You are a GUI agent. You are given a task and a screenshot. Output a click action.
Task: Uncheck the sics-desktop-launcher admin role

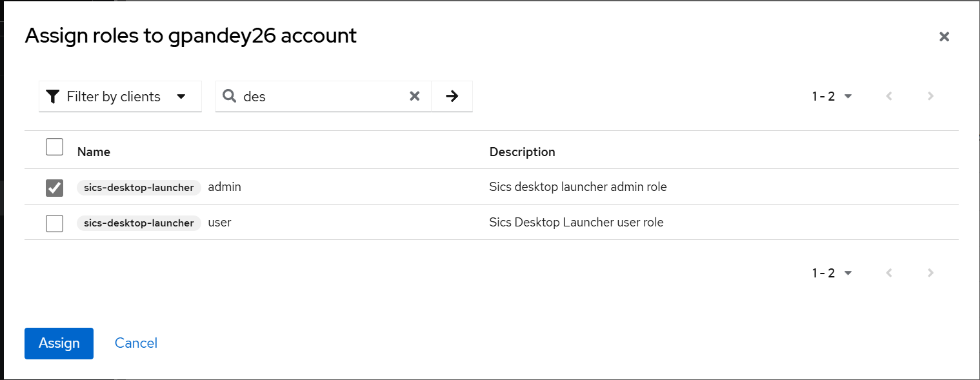(55, 188)
